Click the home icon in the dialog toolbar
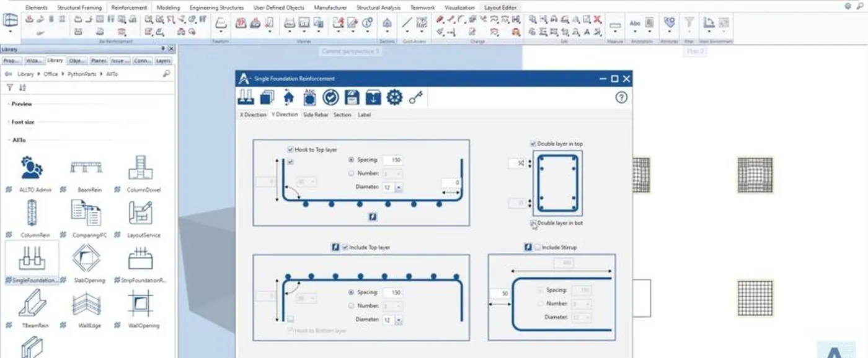Image resolution: width=868 pixels, height=358 pixels. (x=288, y=97)
